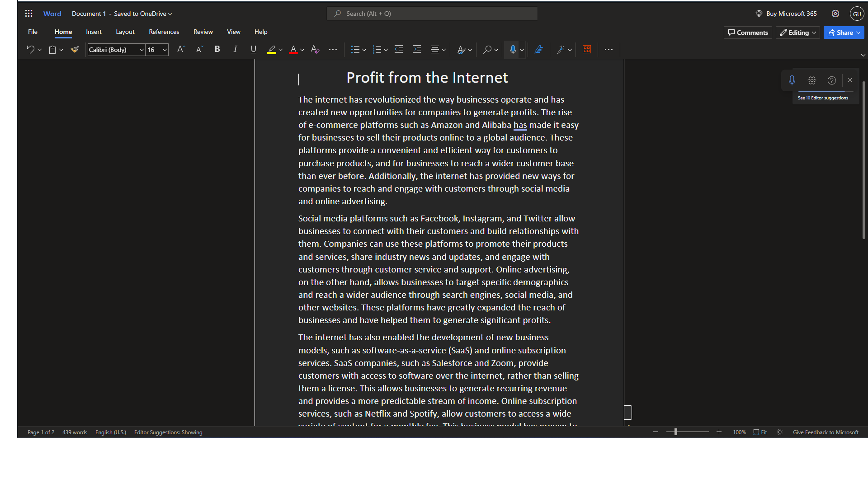Click Give Feedback to Microsoft

pyautogui.click(x=826, y=432)
